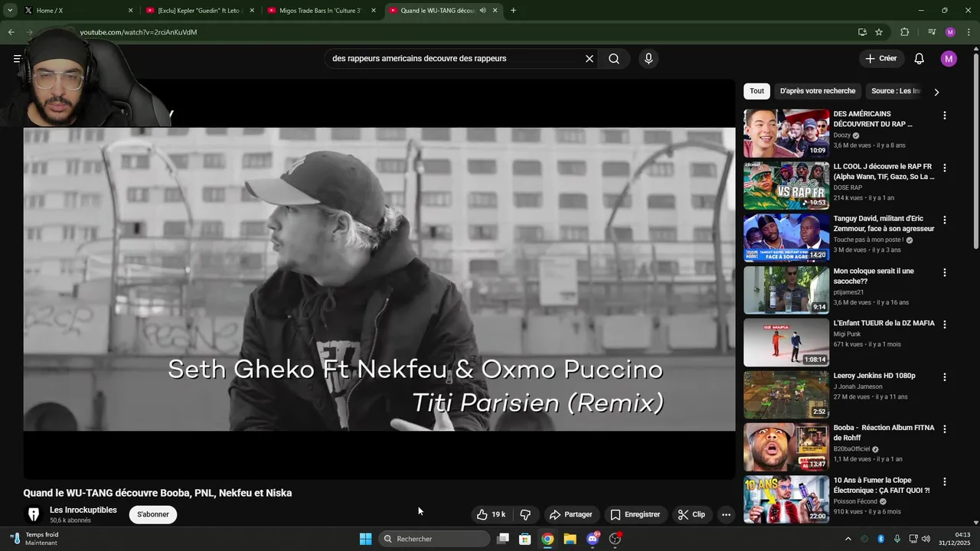
Task: Open options for Mon coloque serait une sacoche
Action: (944, 272)
